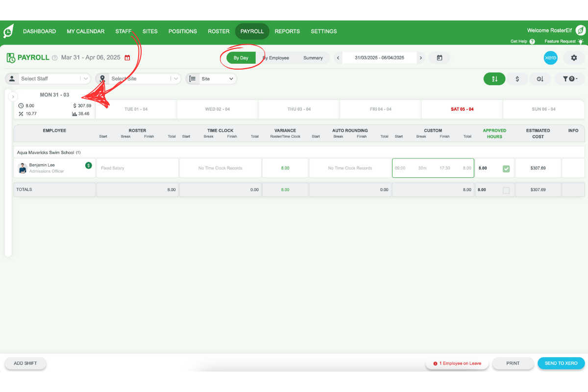Click the clock sort icon button
588x392 pixels.
540,79
